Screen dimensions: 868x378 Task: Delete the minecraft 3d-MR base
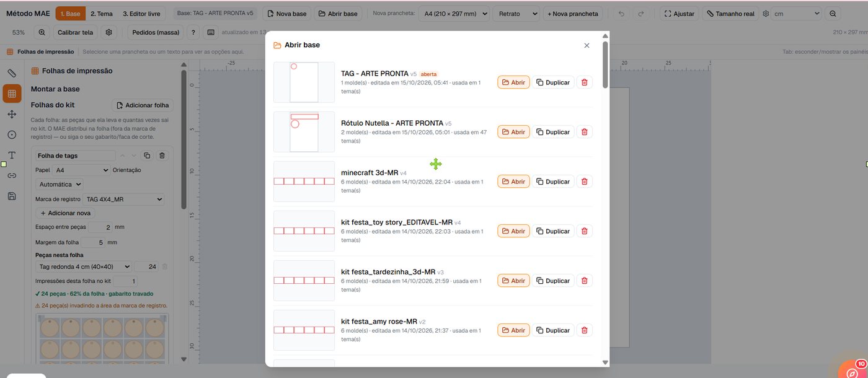coord(584,182)
